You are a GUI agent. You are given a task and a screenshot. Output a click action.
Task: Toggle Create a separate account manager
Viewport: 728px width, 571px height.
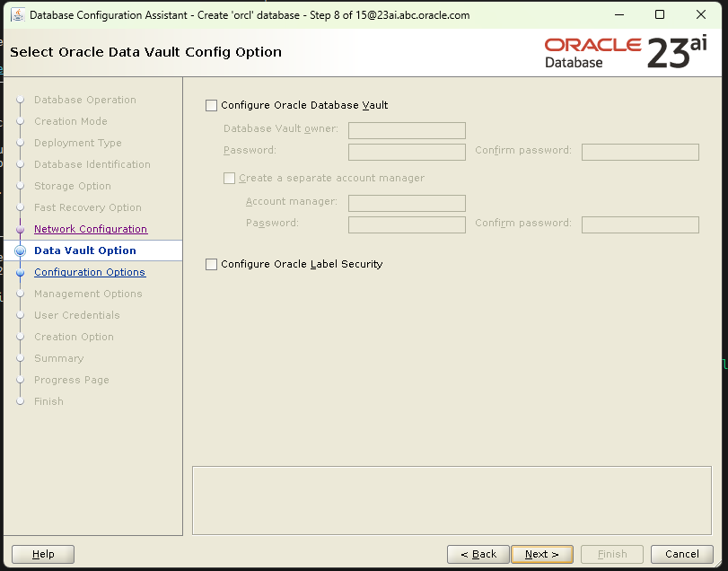pyautogui.click(x=229, y=178)
